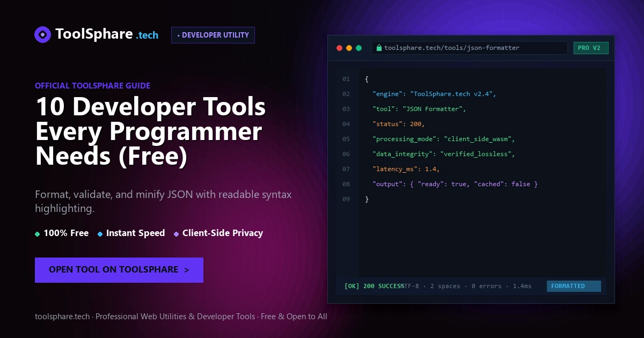The height and width of the screenshot is (338, 644).
Task: Click the 1.4ms status bar entry
Action: tap(522, 286)
